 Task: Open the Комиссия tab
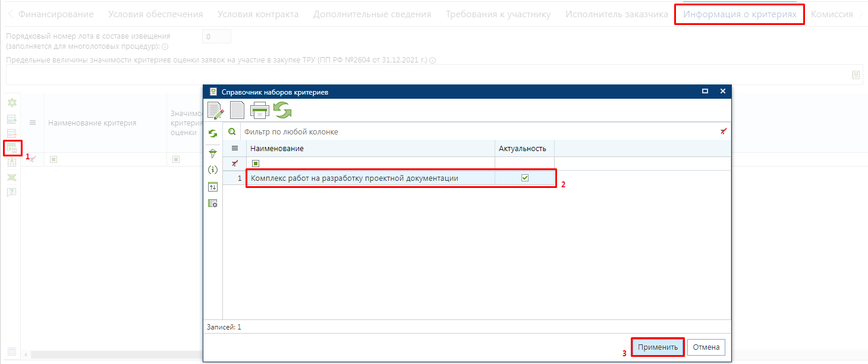pos(832,14)
